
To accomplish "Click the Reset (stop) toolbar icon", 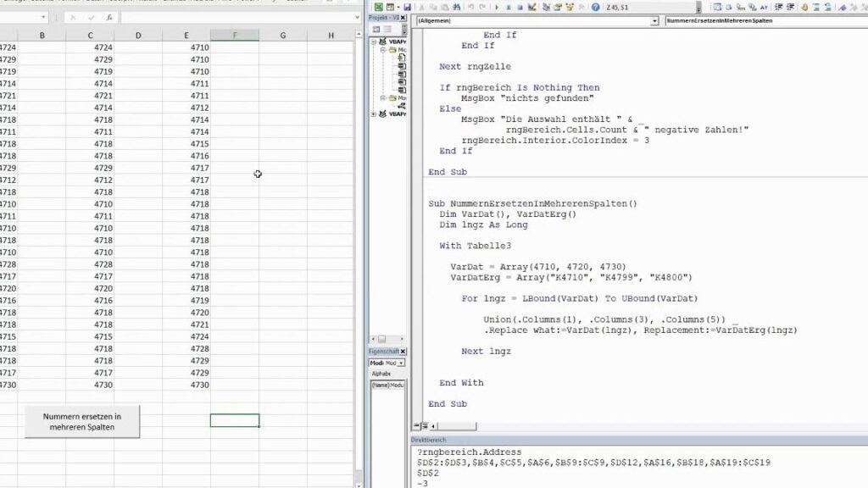I will 520,7.
